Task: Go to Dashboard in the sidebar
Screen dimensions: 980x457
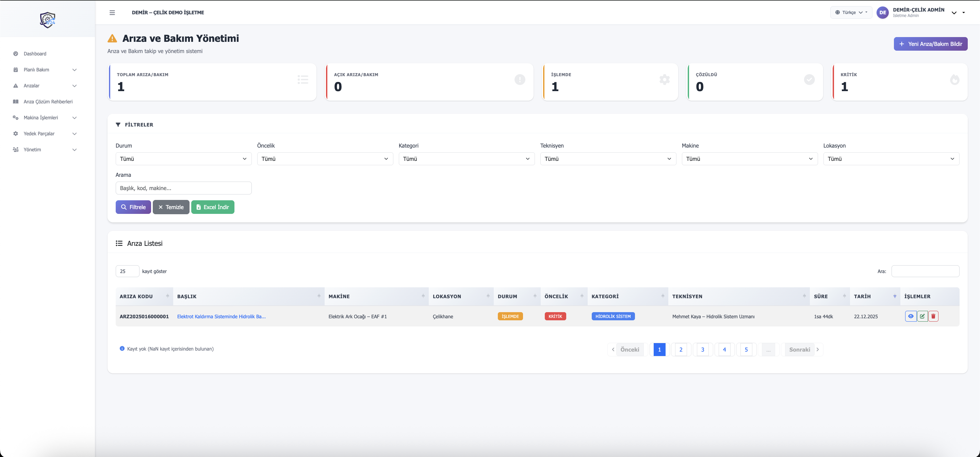Action: pyautogui.click(x=35, y=54)
